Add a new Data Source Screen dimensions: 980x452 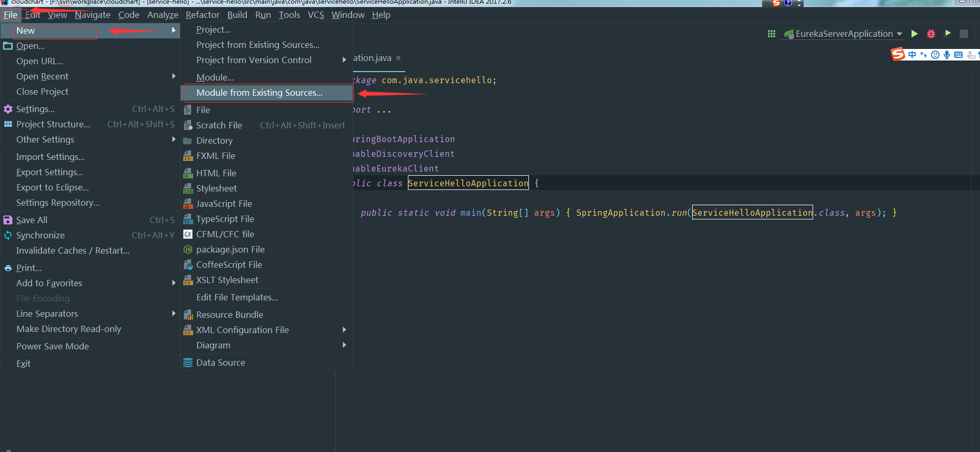(267, 363)
